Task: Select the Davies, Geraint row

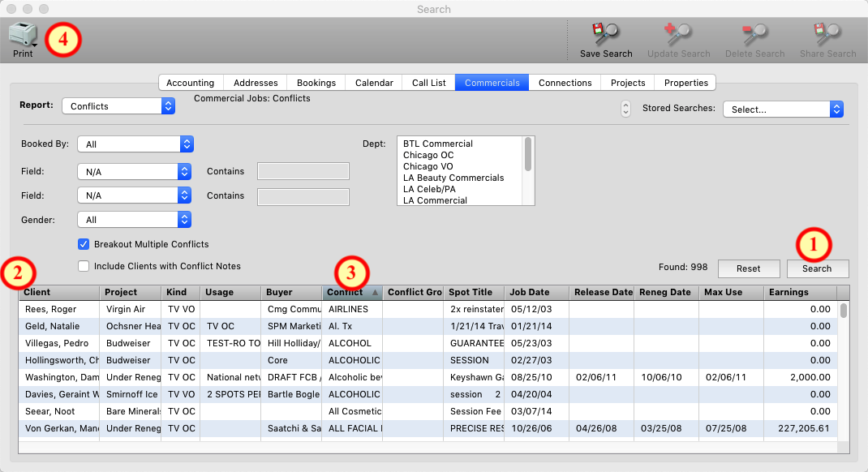Action: tap(428, 394)
